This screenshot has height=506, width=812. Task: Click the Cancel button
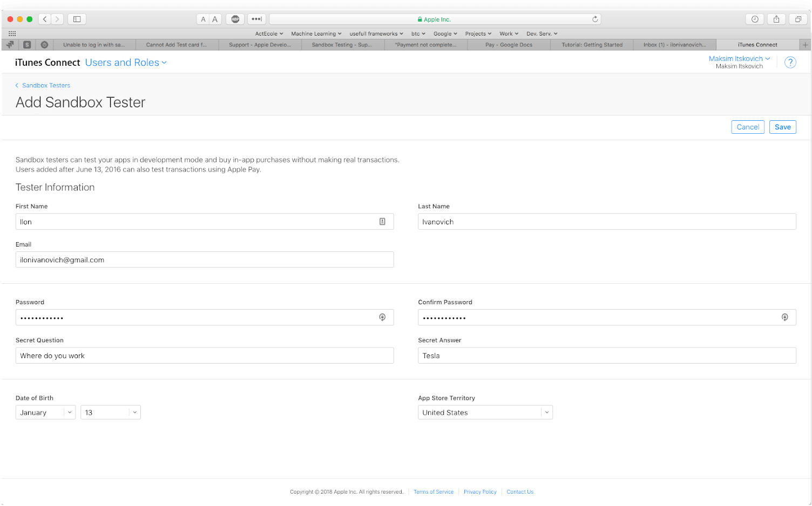click(748, 127)
